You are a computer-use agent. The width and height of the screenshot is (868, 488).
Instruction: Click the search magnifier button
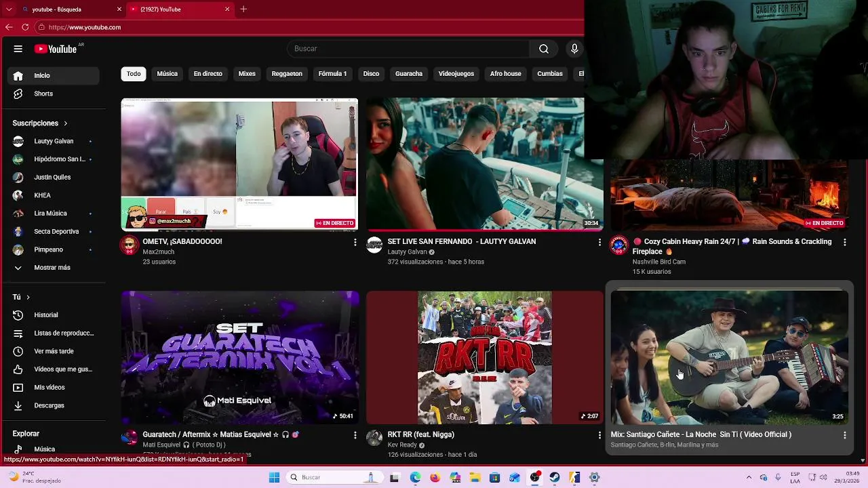point(544,49)
